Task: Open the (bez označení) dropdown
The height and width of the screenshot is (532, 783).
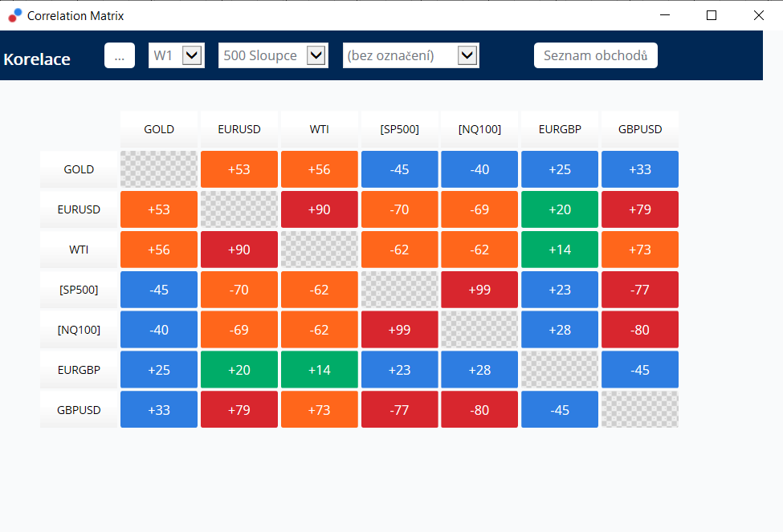Action: (411, 55)
